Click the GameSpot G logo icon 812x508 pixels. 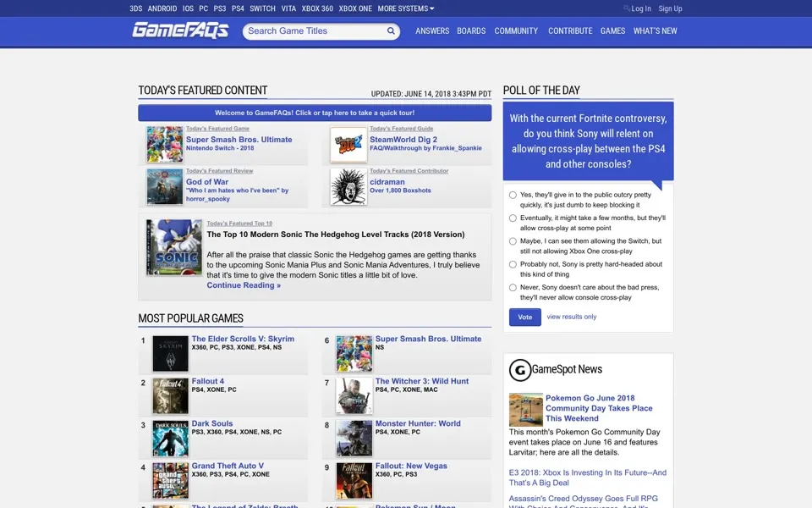click(x=519, y=370)
